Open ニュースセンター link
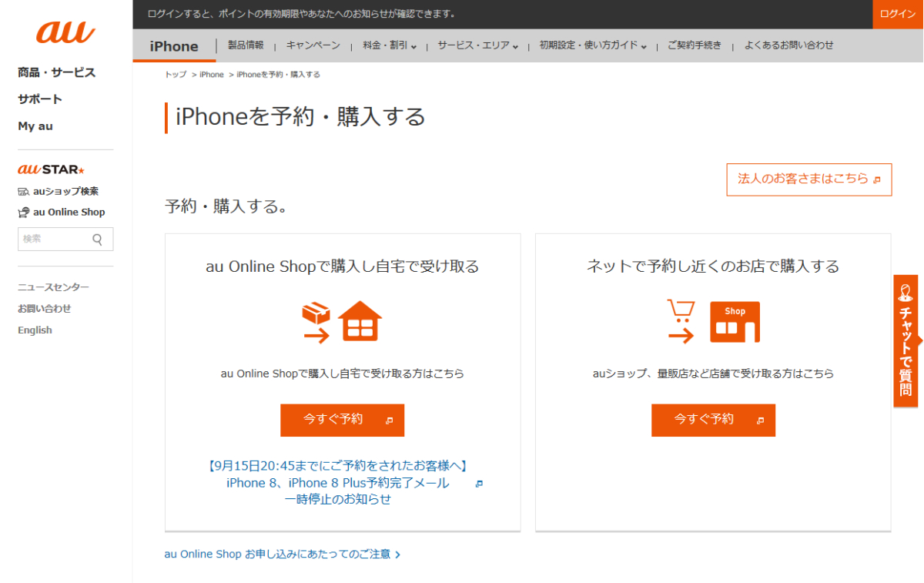Image resolution: width=924 pixels, height=583 pixels. pos(53,287)
